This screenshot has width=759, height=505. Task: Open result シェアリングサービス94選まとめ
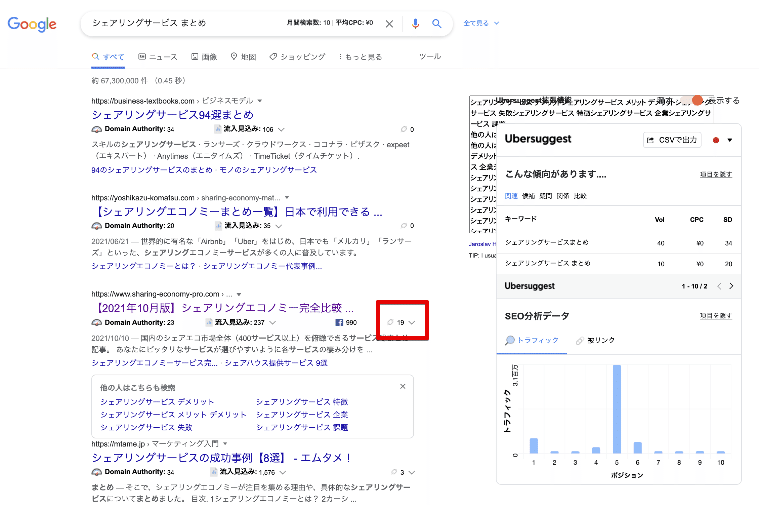click(173, 115)
